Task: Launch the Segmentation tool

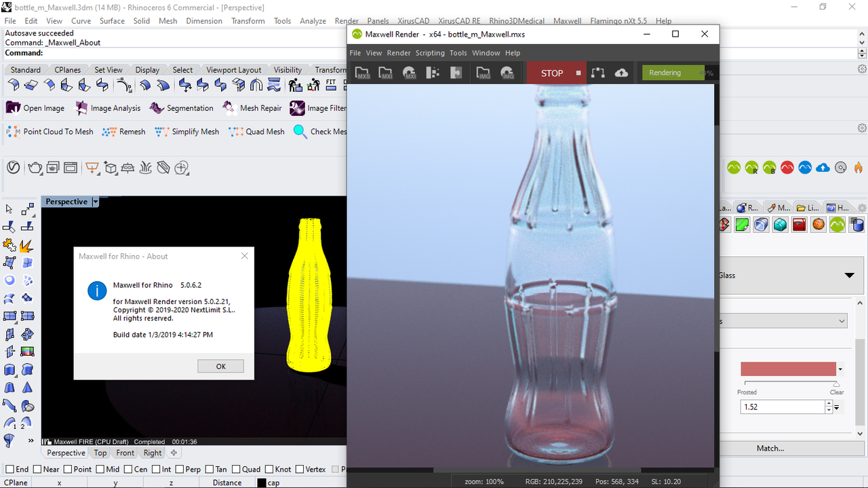Action: click(182, 108)
